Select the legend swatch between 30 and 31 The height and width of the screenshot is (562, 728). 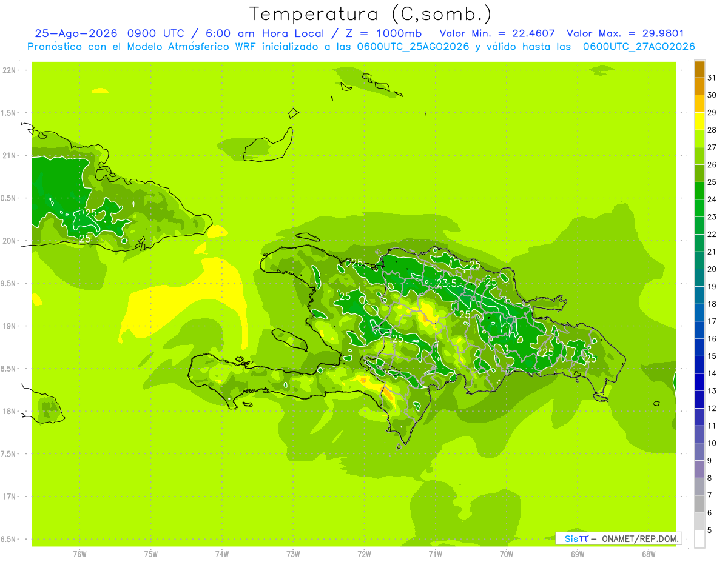(x=699, y=87)
